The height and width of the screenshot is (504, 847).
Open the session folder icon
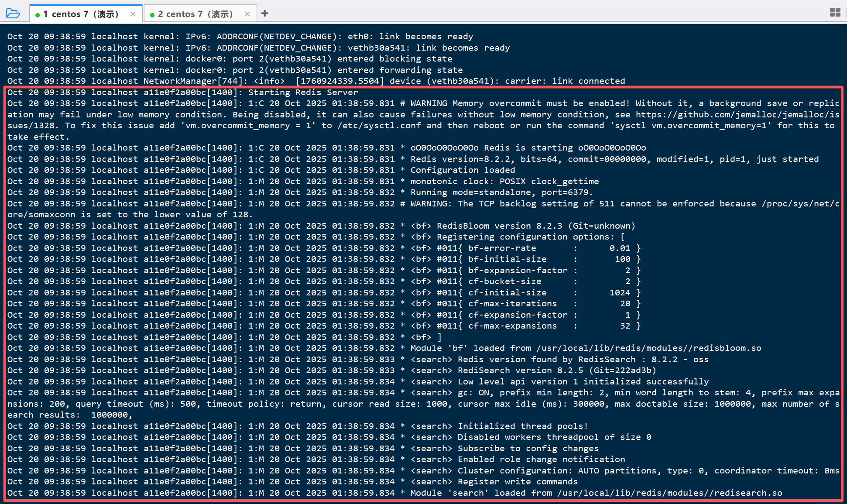pyautogui.click(x=13, y=14)
